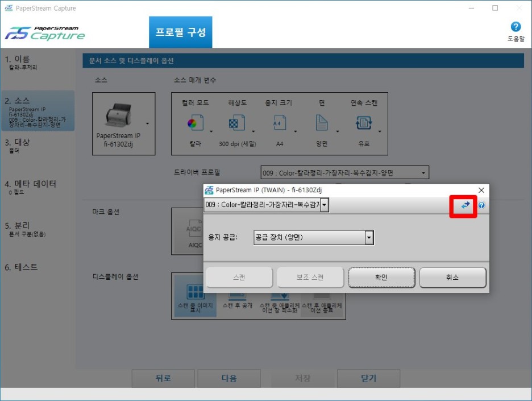The width and height of the screenshot is (532, 401).
Task: Open the 용지 공급 dropdown
Action: 369,237
